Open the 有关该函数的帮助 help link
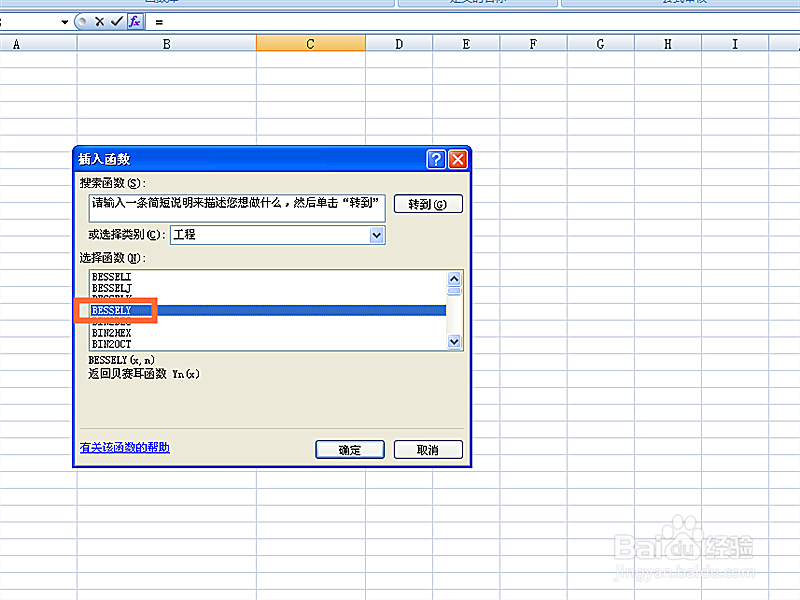 pyautogui.click(x=124, y=447)
